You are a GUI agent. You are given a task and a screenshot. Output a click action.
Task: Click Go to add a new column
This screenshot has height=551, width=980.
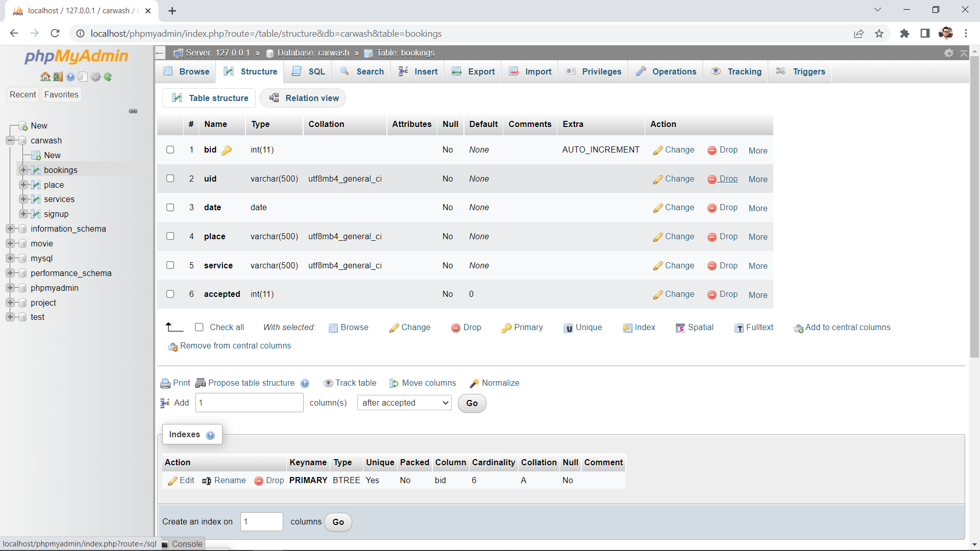[471, 403]
